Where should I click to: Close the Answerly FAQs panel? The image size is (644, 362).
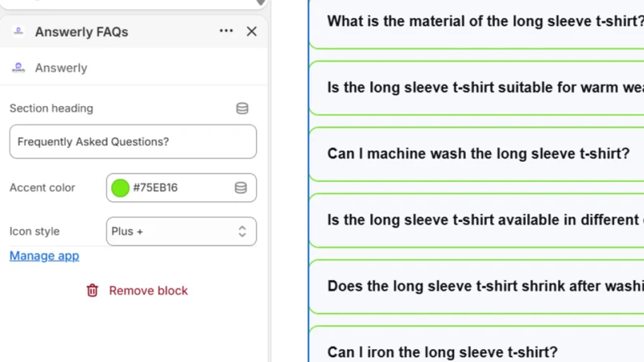[252, 31]
